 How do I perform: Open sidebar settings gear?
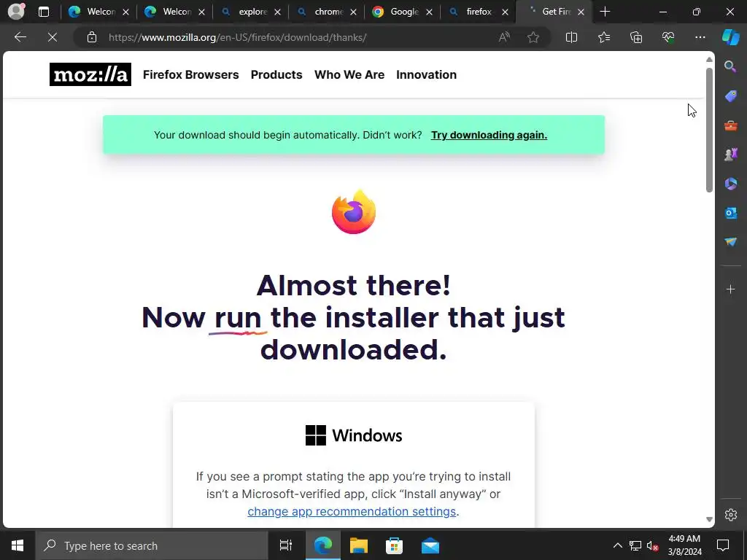(x=730, y=515)
